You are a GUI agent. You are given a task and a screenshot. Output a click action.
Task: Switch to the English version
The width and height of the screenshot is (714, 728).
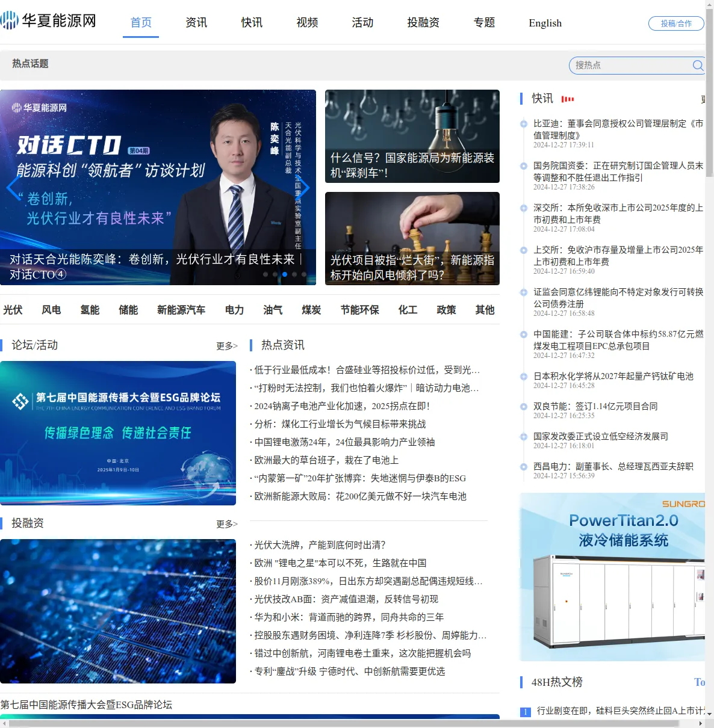[545, 23]
